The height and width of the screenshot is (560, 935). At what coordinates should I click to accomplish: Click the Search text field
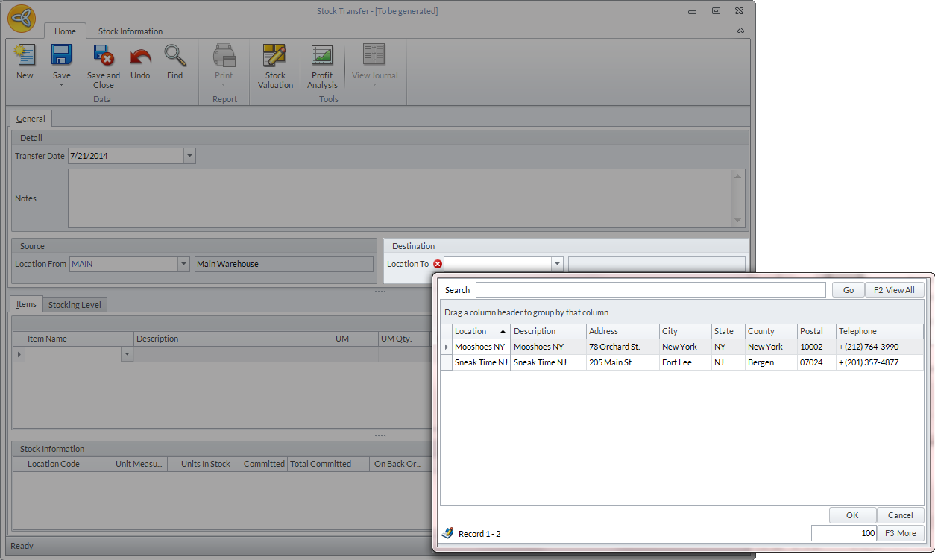(650, 290)
